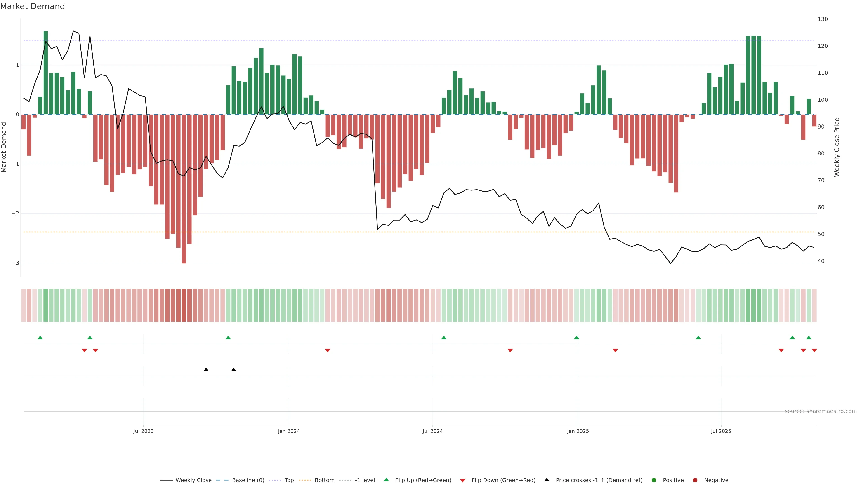Click the first black price-cross triangle marker

click(206, 370)
